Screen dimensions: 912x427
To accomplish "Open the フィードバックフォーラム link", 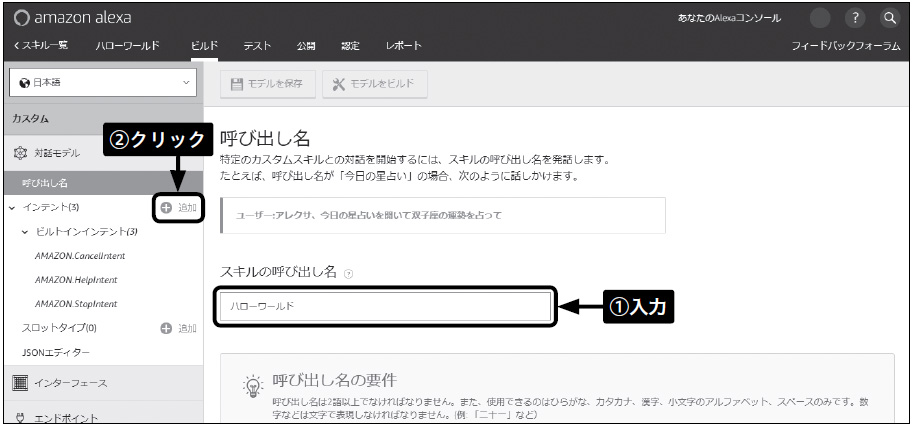I will [x=846, y=46].
